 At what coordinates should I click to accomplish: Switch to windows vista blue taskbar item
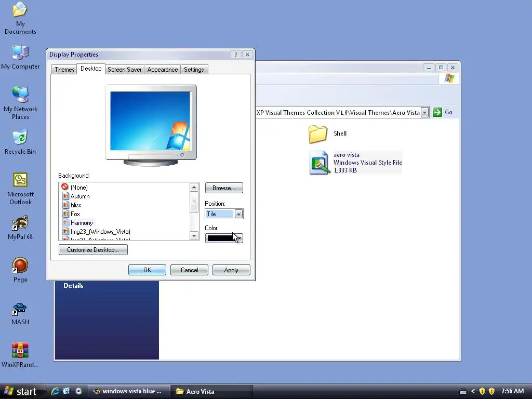[x=128, y=391]
